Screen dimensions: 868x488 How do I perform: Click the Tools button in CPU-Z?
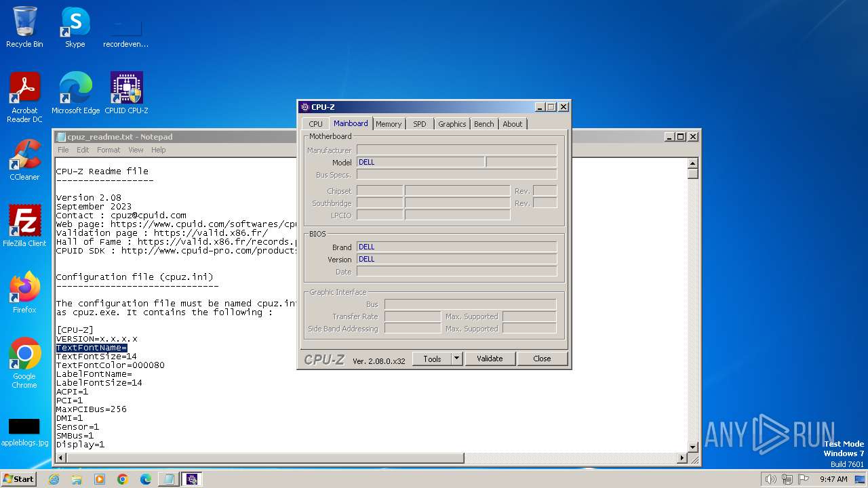[x=432, y=359]
